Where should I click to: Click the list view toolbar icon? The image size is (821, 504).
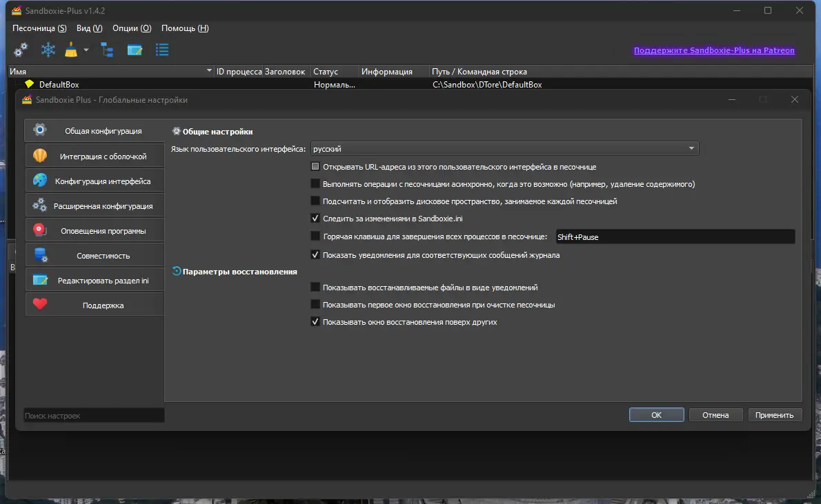162,50
